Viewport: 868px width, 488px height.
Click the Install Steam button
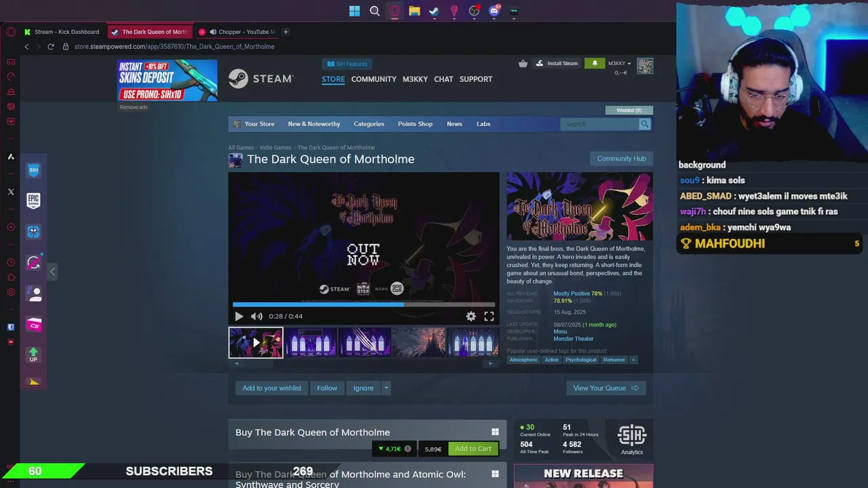(557, 63)
